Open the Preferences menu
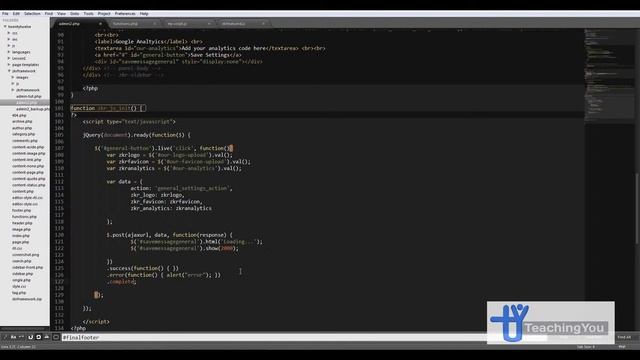 [125, 13]
